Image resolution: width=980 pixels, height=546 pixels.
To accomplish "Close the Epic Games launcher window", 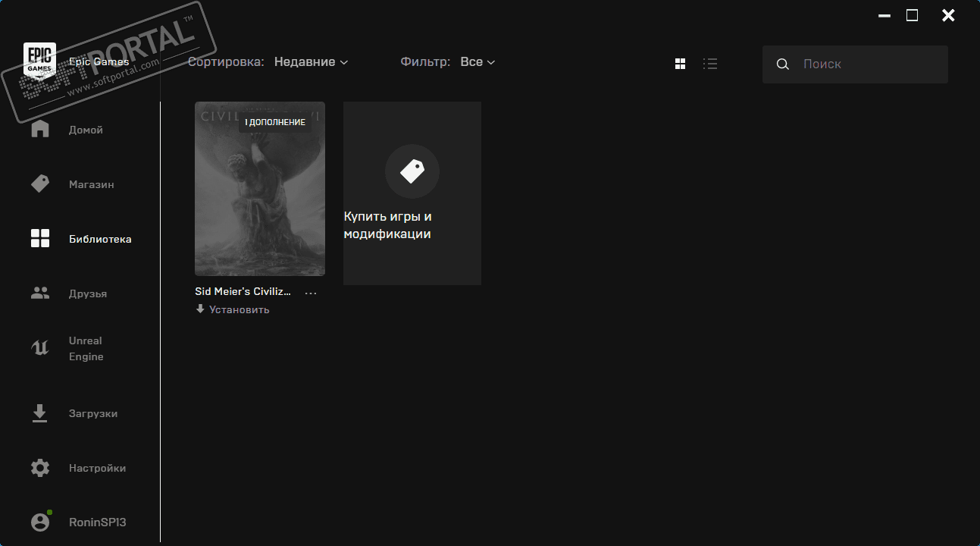I will [948, 15].
